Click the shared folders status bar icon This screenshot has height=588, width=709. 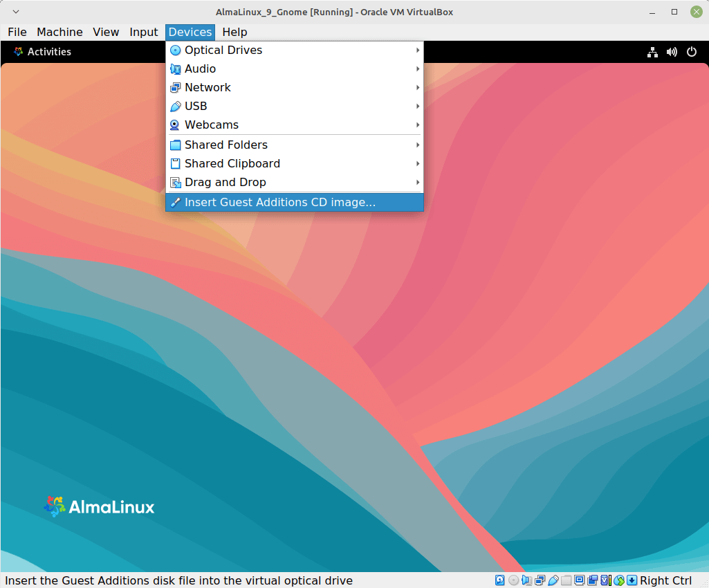click(x=567, y=580)
